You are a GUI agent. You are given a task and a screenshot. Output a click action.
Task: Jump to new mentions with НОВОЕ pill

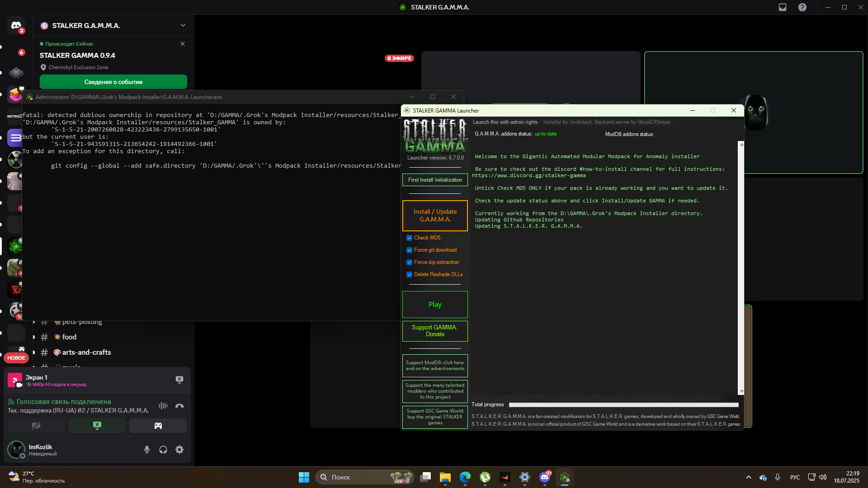[x=16, y=358]
